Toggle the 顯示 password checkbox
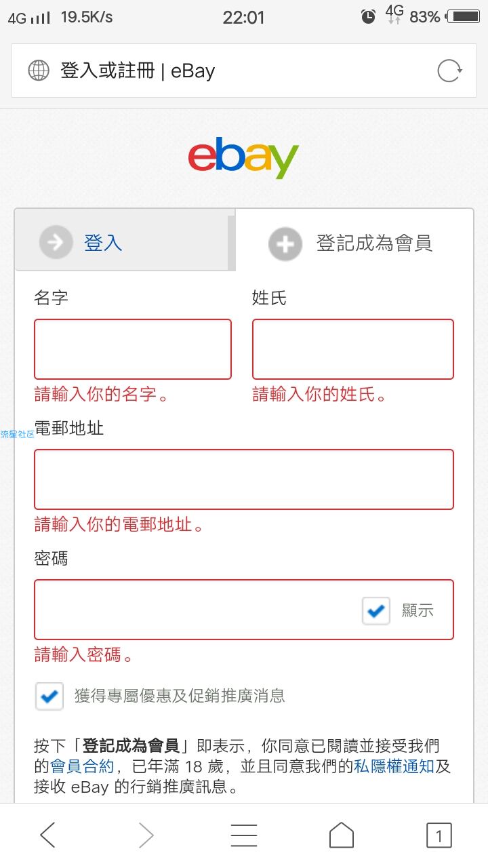The image size is (488, 868). coord(376,611)
